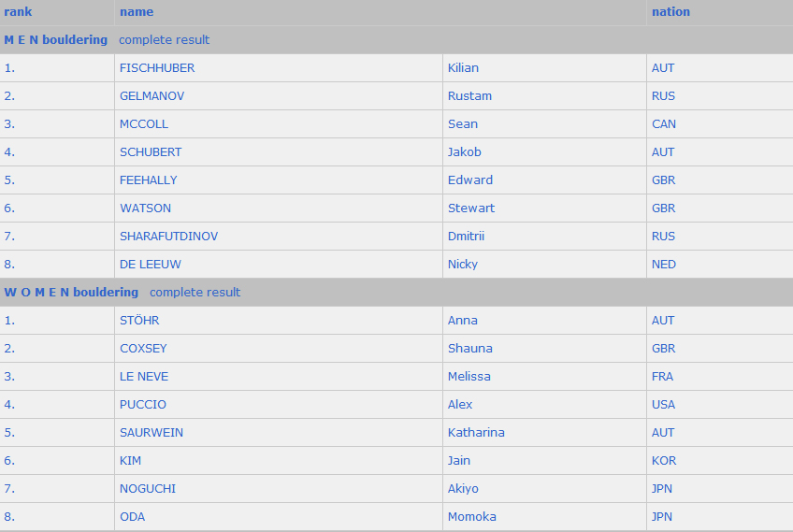793x532 pixels.
Task: Select Momoka in the ODA row
Action: tap(472, 517)
